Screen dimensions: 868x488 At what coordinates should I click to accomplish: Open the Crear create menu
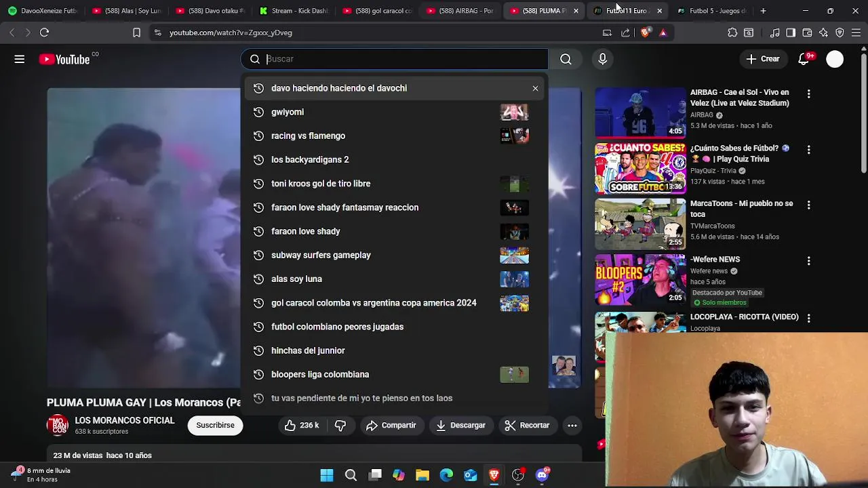click(763, 59)
